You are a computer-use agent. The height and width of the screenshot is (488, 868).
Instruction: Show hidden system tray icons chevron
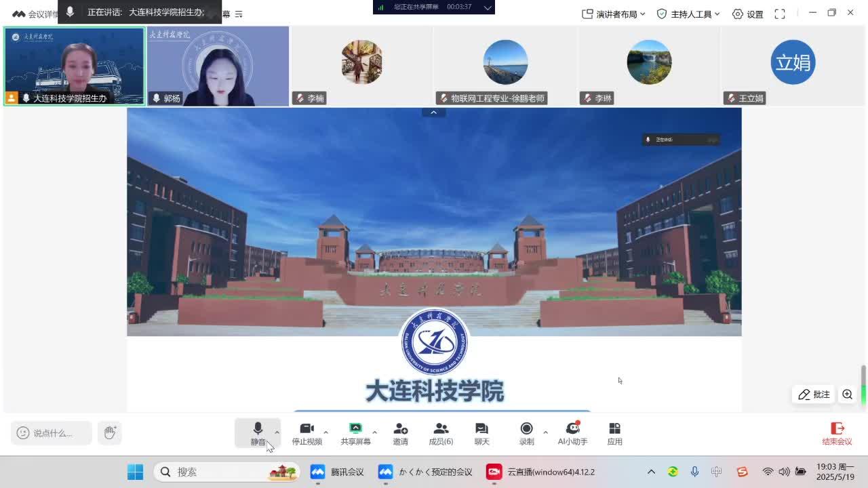click(651, 472)
